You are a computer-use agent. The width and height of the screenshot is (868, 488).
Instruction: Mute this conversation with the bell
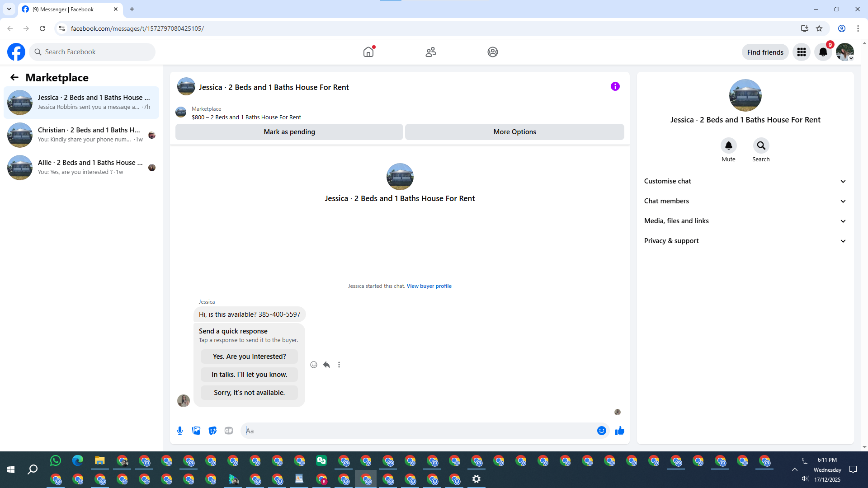[x=729, y=145]
